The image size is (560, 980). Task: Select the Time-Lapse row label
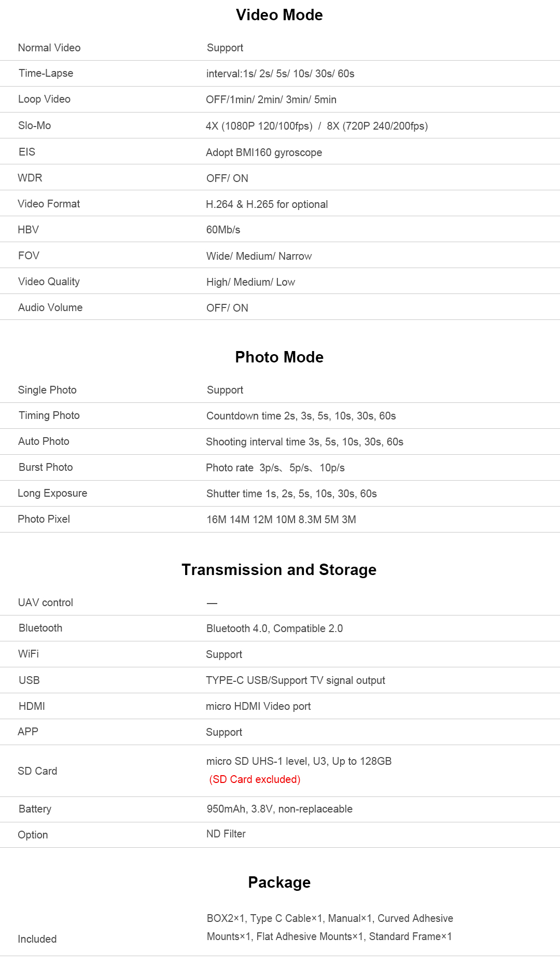pos(46,73)
